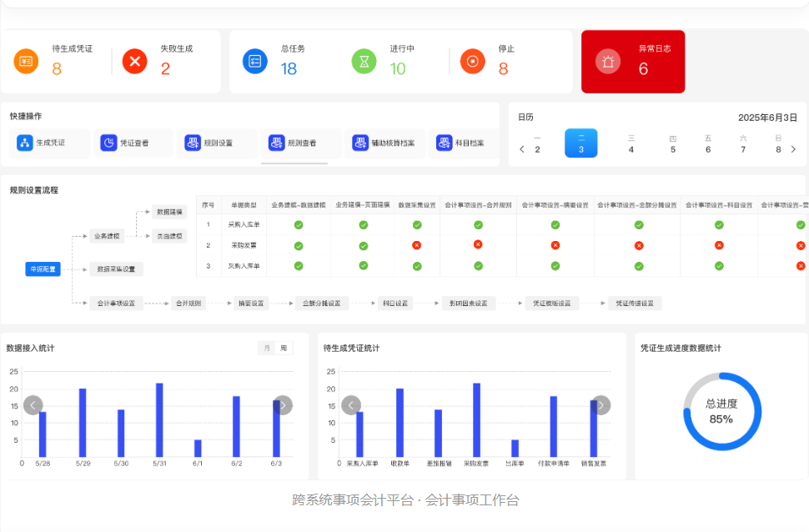This screenshot has height=532, width=809.
Task: Click the blue 总任务 task list icon
Action: click(255, 62)
